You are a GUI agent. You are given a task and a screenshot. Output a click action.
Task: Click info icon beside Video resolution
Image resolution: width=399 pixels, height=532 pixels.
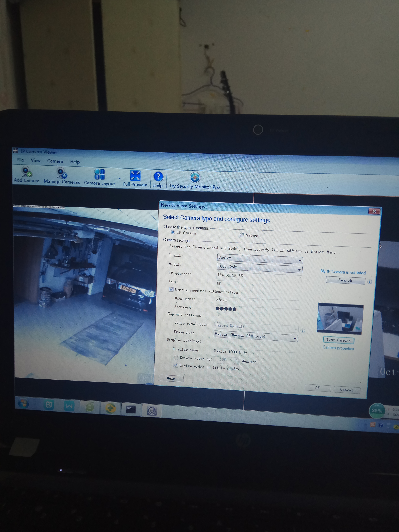click(303, 331)
